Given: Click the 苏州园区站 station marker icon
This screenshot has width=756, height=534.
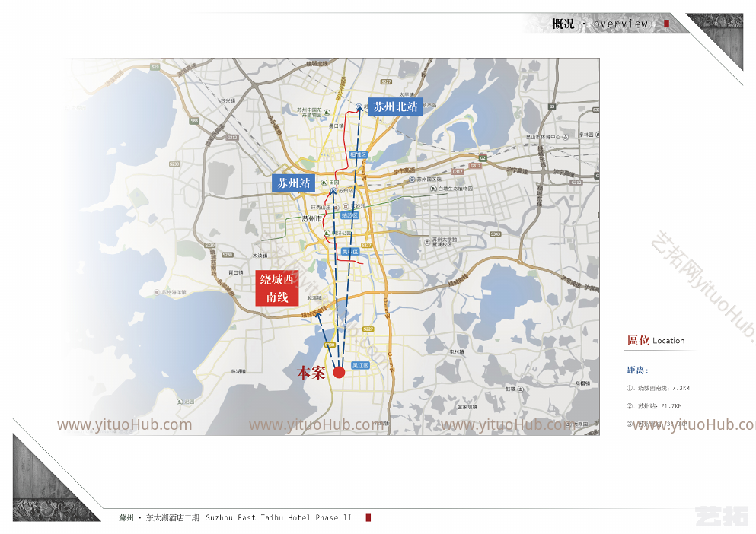Looking at the screenshot, I should (x=412, y=180).
